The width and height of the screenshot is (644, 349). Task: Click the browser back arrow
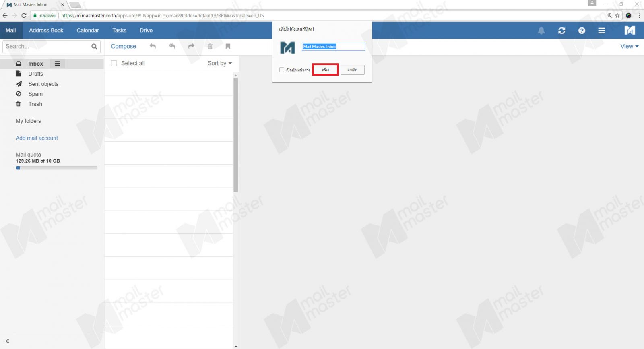pos(5,15)
